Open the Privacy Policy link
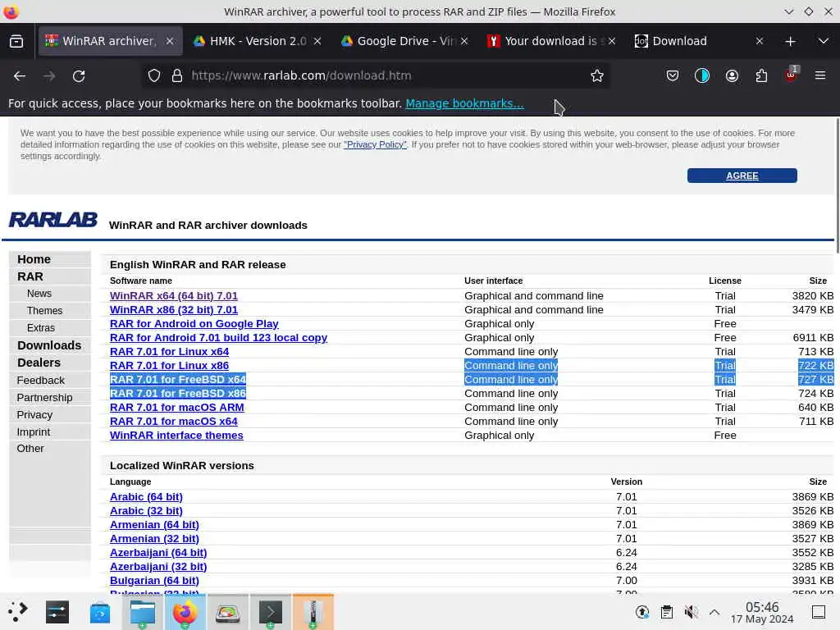Viewport: 840px width, 630px height. pyautogui.click(x=375, y=144)
